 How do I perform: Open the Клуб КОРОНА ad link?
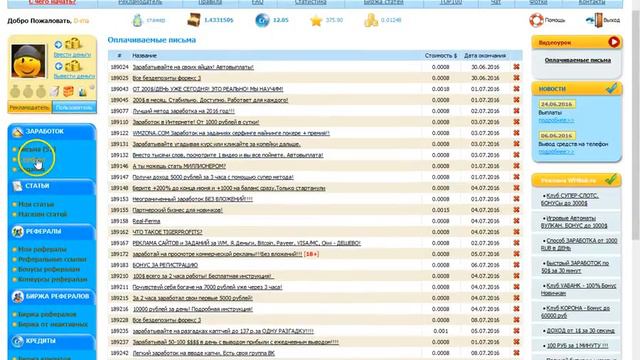576,312
